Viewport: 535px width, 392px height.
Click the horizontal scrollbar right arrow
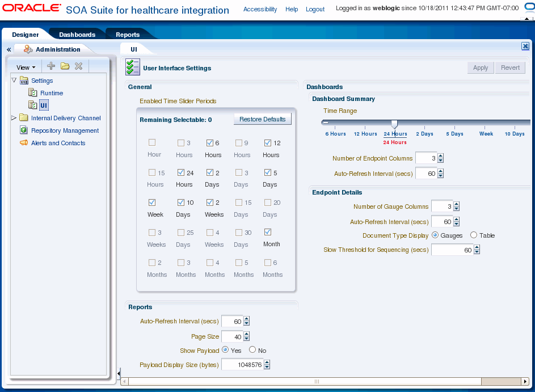(525, 381)
